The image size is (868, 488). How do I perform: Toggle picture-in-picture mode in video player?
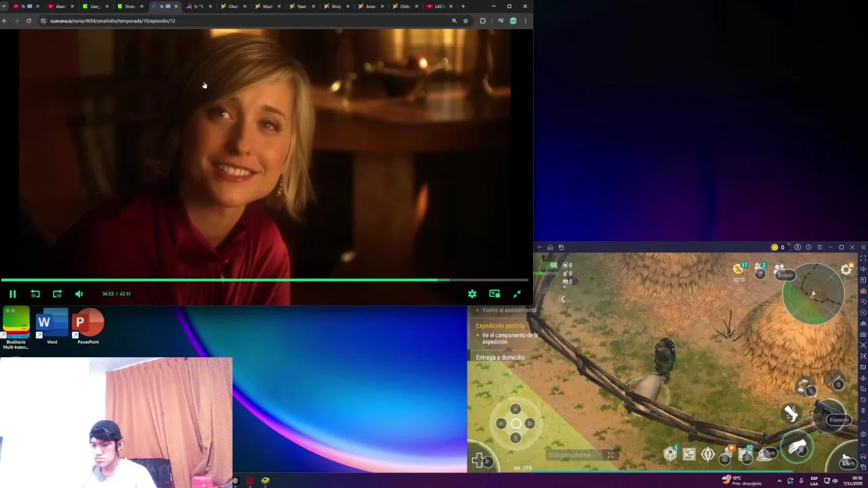pos(494,293)
